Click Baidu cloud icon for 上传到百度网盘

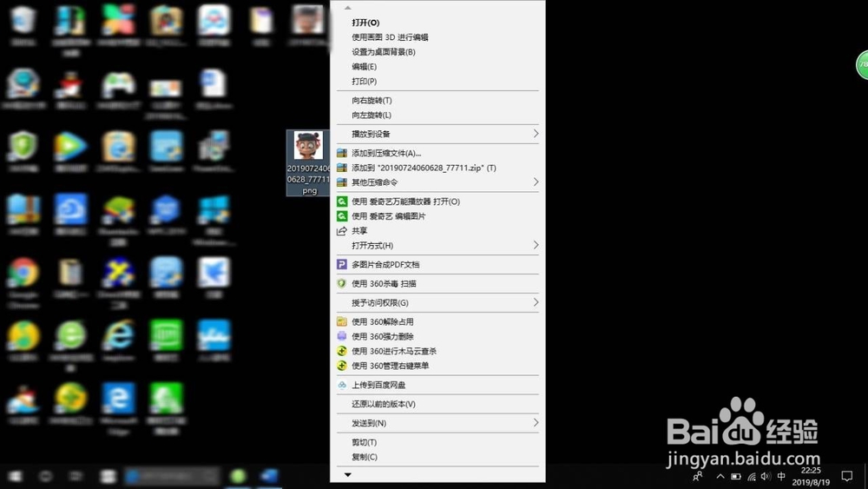342,385
